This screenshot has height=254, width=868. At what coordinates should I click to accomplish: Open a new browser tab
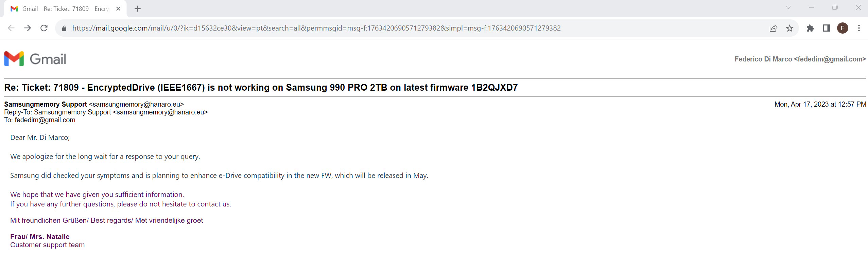pos(138,9)
